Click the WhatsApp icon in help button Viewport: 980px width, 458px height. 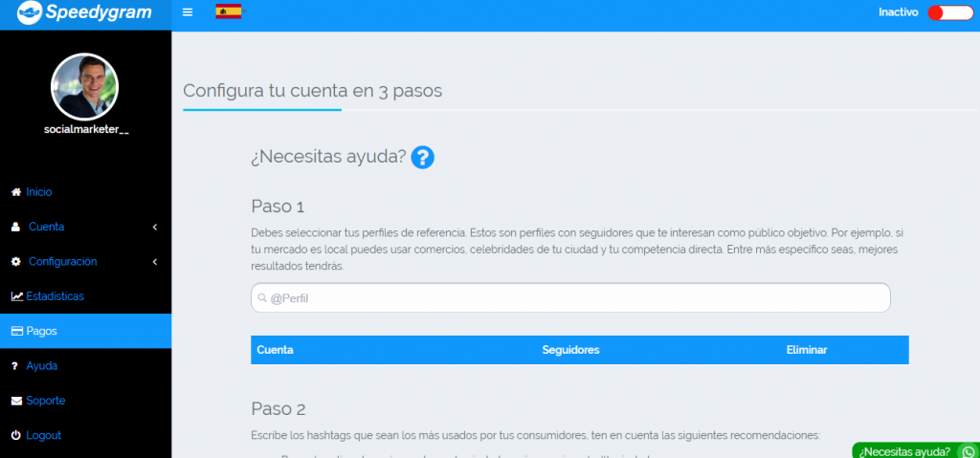pos(969,450)
